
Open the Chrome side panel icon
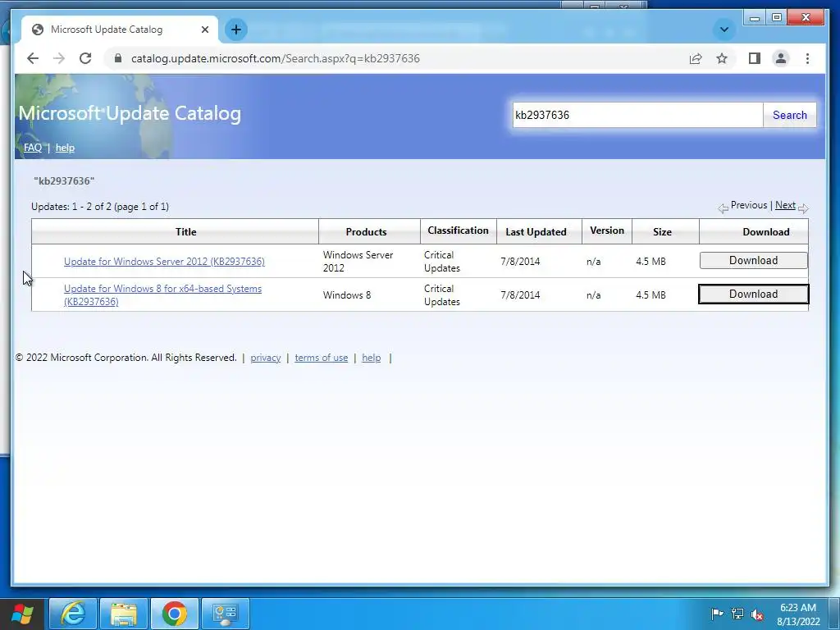coord(755,58)
